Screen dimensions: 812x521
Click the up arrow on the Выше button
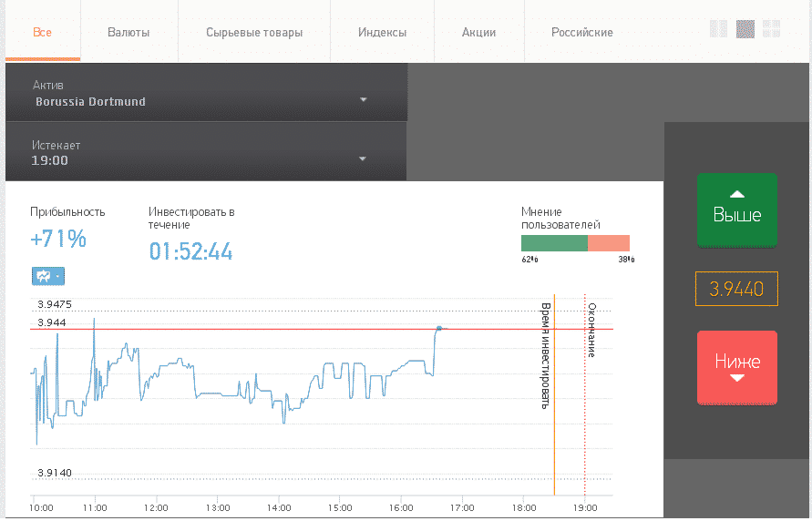coord(737,195)
